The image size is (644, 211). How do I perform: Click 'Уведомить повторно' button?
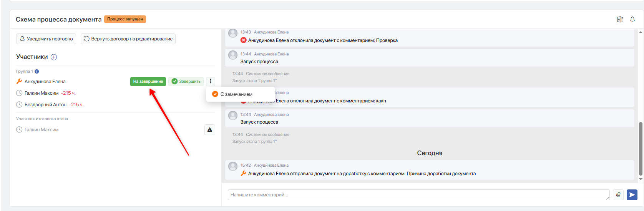point(46,39)
